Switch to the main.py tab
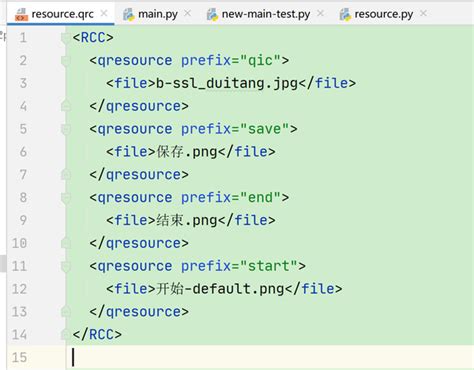 (158, 14)
